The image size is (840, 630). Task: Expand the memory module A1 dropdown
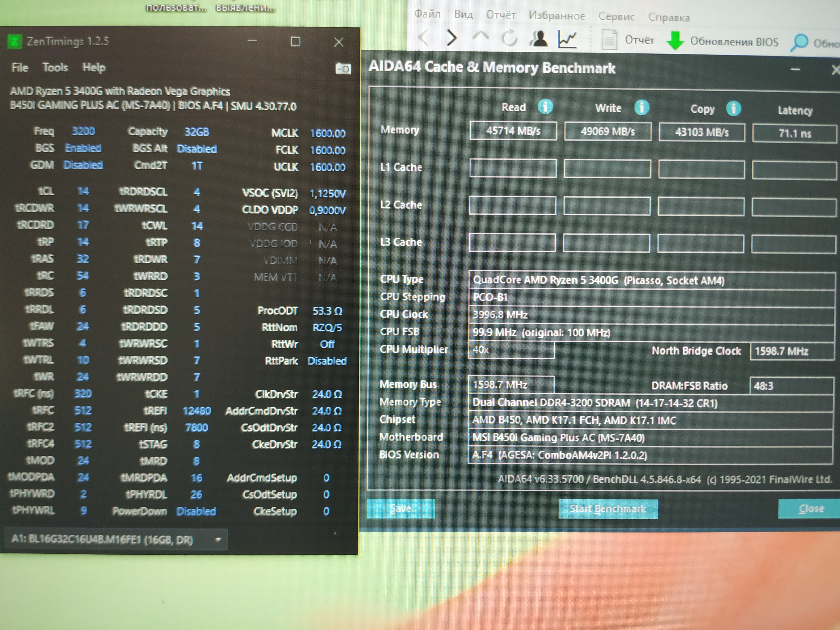(218, 539)
